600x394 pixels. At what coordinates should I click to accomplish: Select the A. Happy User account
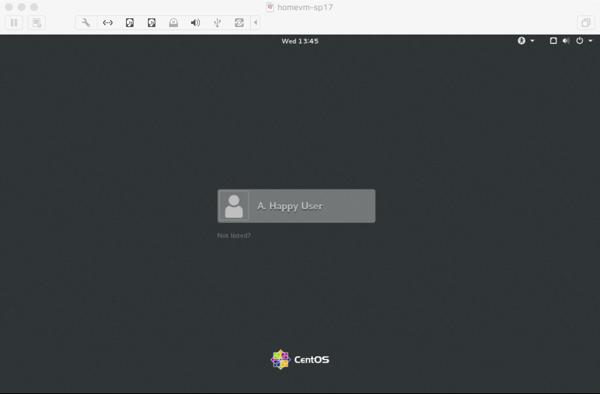coord(296,206)
